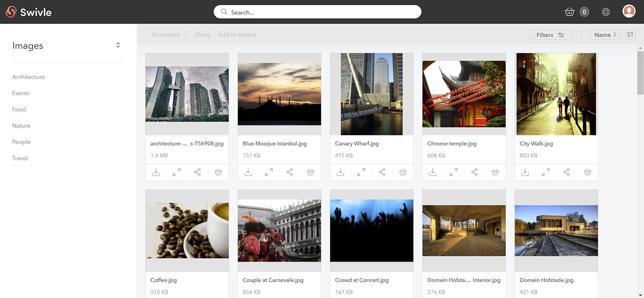Open the user account avatar menu
This screenshot has width=644, height=298.
coord(629,11)
